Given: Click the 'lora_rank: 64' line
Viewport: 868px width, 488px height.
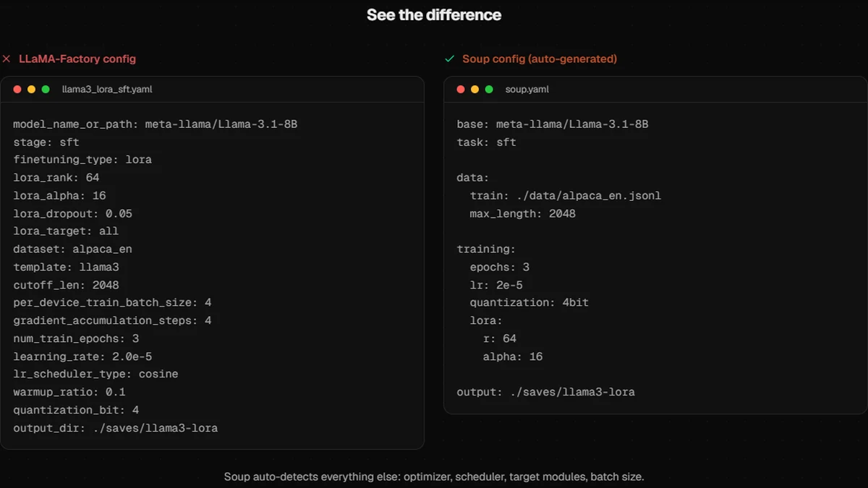Looking at the screenshot, I should coord(56,178).
